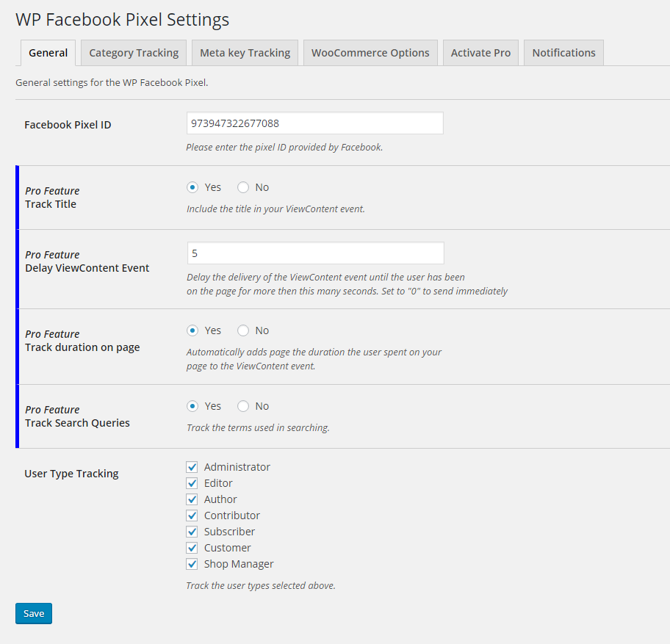Switch to the Category Tracking tab
The width and height of the screenshot is (670, 644).
pos(134,53)
